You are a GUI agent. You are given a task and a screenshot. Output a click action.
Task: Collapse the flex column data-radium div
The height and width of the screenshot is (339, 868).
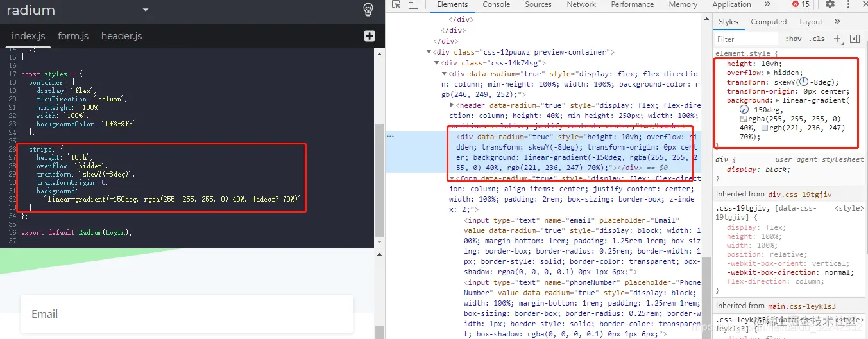pyautogui.click(x=445, y=74)
